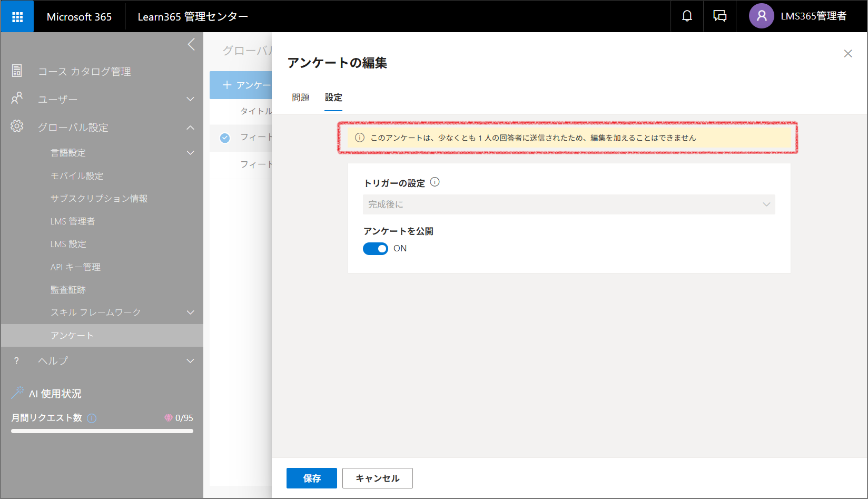
Task: Switch to the 設定 tab
Action: [x=333, y=97]
